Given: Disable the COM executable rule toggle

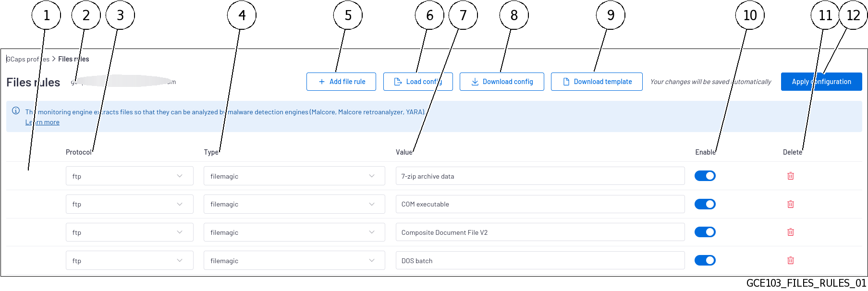Looking at the screenshot, I should pyautogui.click(x=705, y=204).
